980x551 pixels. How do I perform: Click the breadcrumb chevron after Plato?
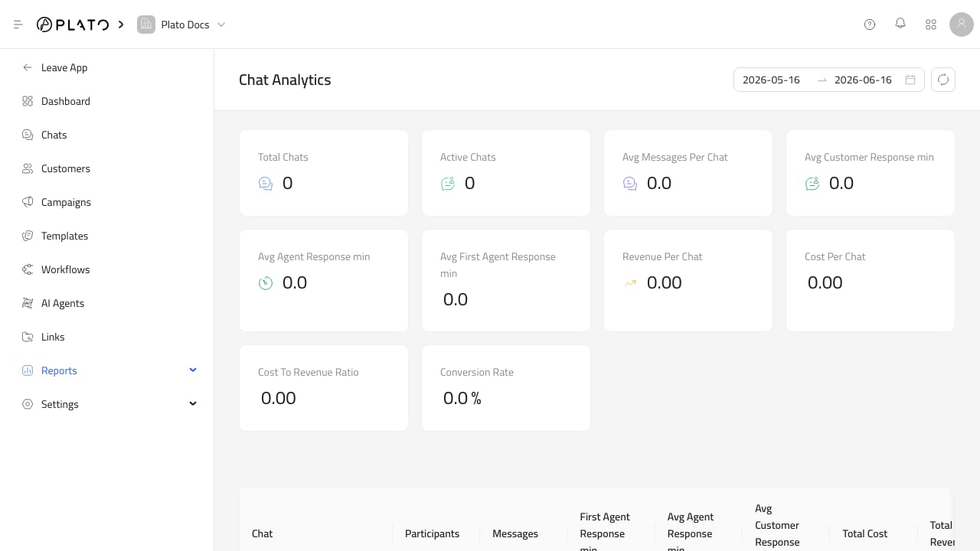point(121,24)
